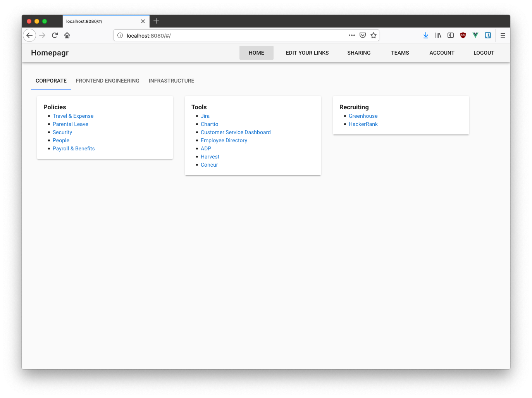Open a new browser tab
The image size is (532, 398).
point(156,21)
